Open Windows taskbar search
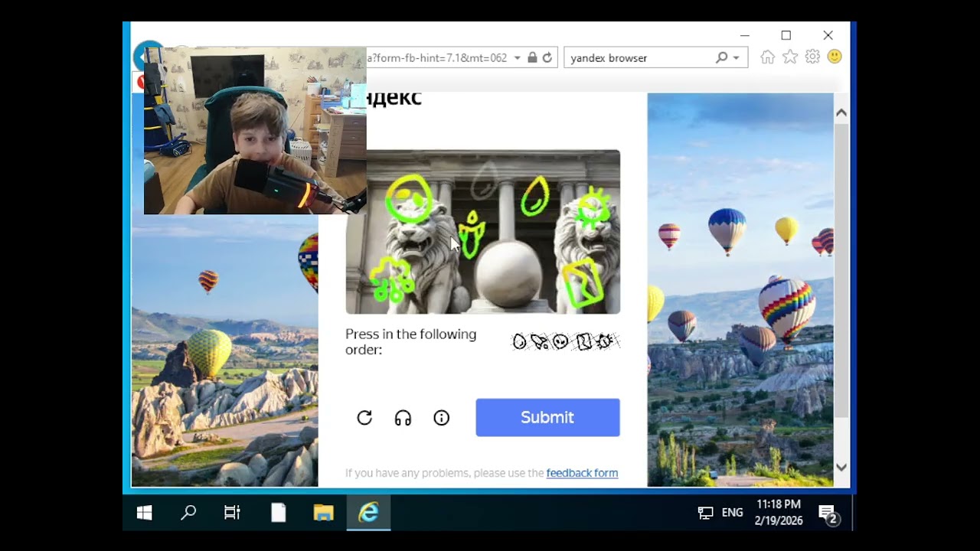The height and width of the screenshot is (551, 980). (x=188, y=513)
